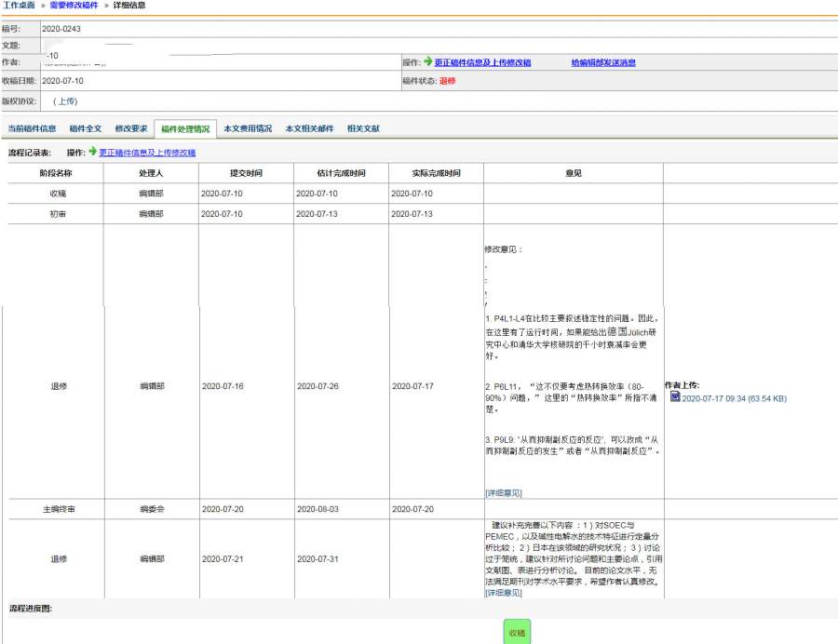Click the green arrow icon beside 流程记录表 操作
This screenshot has width=838, height=644.
93,152
